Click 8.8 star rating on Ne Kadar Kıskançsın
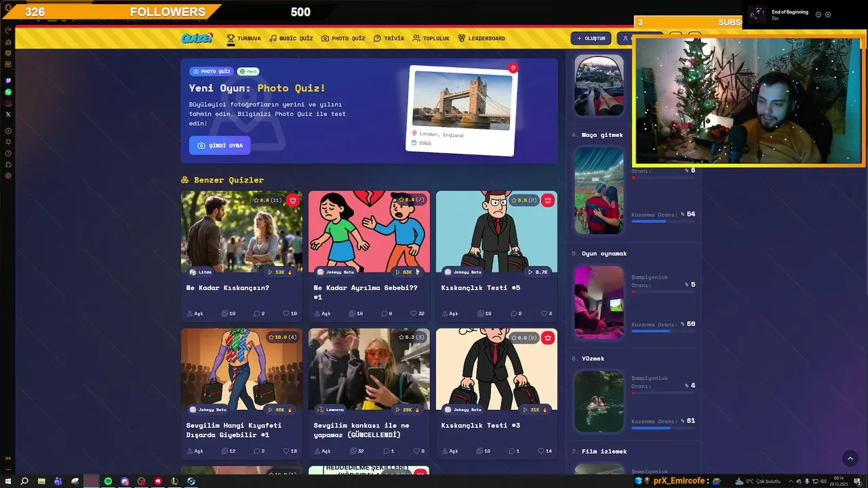Screen dimensions: 868x488 267,200
